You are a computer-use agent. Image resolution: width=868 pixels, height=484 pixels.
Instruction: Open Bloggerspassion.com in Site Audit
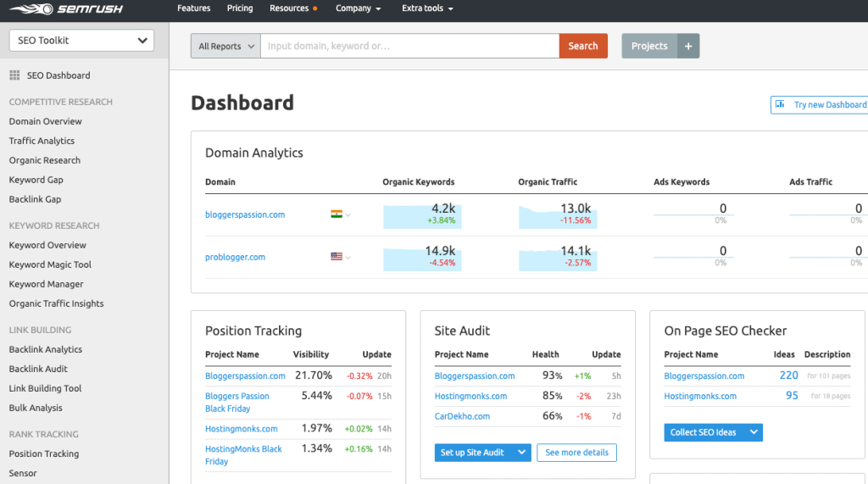click(x=475, y=376)
